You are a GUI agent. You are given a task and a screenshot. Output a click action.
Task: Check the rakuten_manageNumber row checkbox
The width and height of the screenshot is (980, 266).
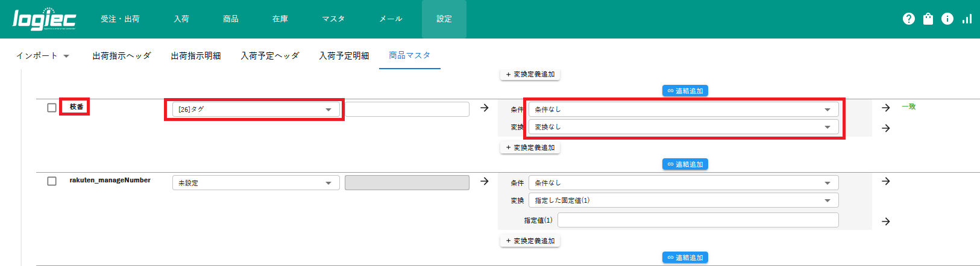52,181
